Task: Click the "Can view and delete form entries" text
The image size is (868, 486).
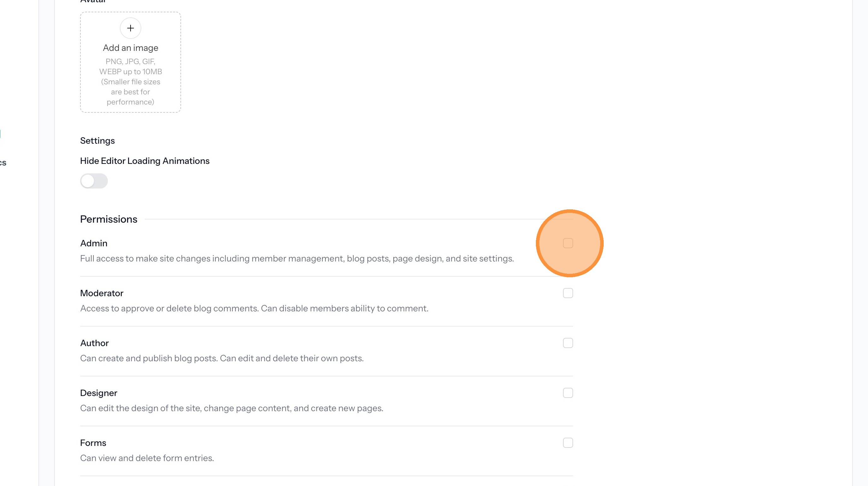Action: (x=147, y=458)
